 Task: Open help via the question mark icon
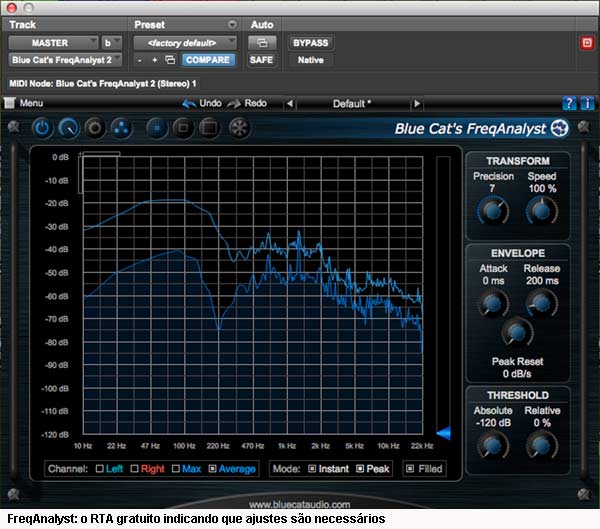pyautogui.click(x=569, y=103)
